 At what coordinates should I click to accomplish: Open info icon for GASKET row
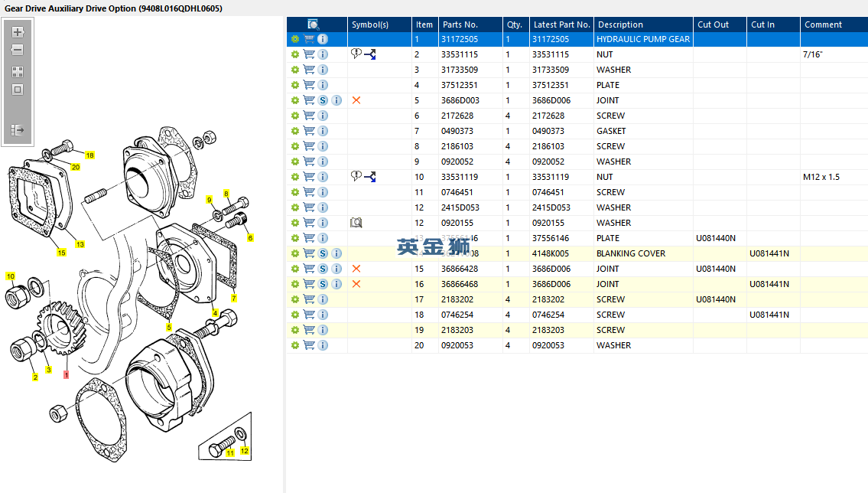click(323, 131)
